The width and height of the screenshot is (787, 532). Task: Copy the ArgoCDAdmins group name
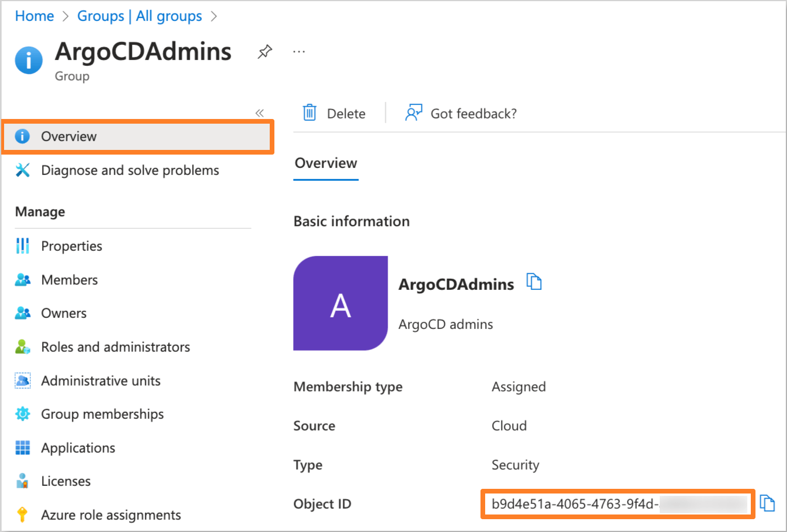[x=534, y=281]
